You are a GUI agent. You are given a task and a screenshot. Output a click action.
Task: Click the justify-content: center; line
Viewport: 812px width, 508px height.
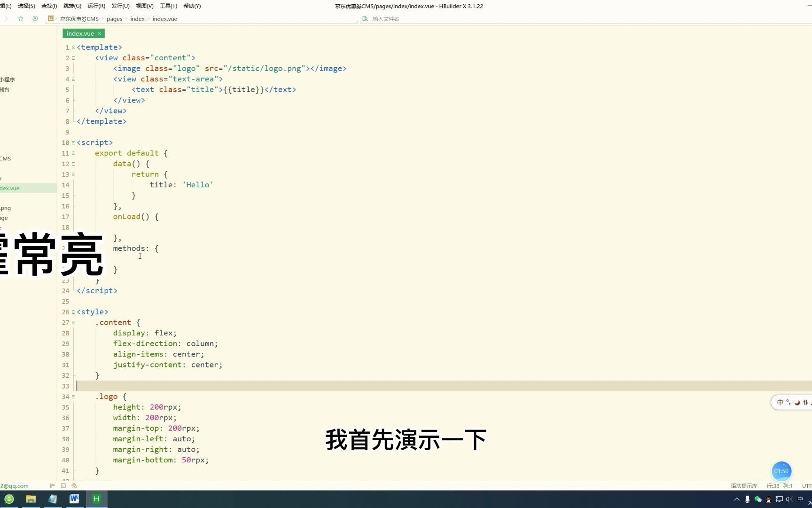click(x=168, y=365)
